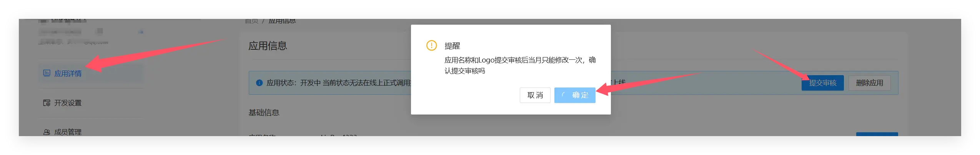
Task: Click the 基础信息 section heading
Action: [264, 113]
